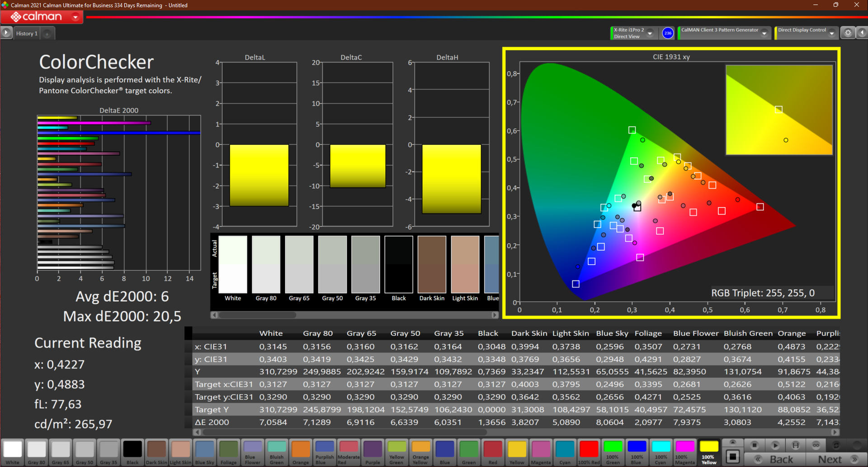
Task: Expand the left panel with the arrow icon
Action: point(6,33)
